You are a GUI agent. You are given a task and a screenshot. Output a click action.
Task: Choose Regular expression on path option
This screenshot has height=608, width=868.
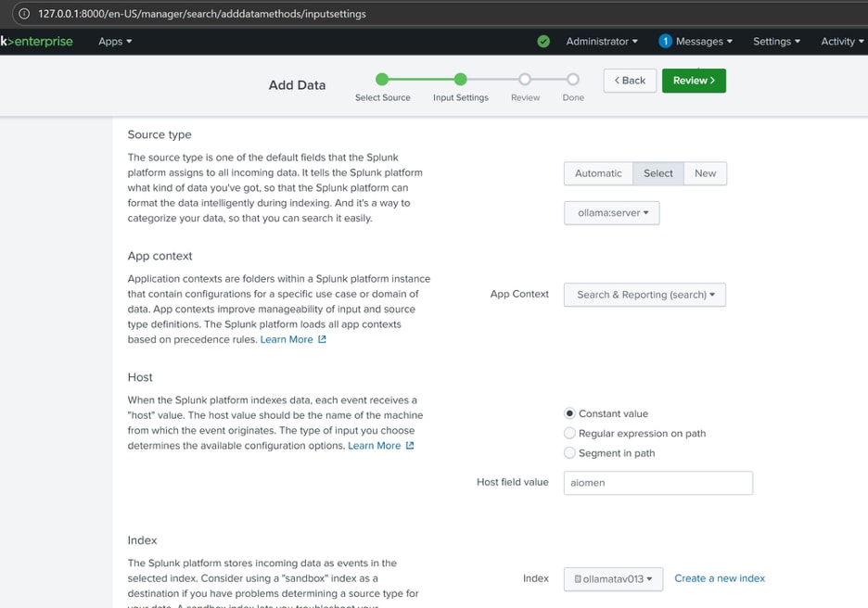pyautogui.click(x=570, y=433)
